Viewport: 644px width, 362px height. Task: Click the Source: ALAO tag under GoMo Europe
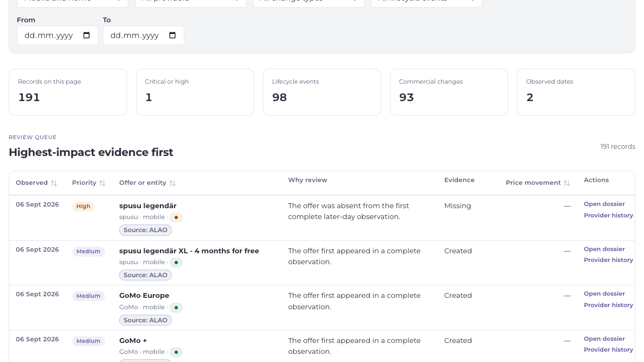coord(145,320)
